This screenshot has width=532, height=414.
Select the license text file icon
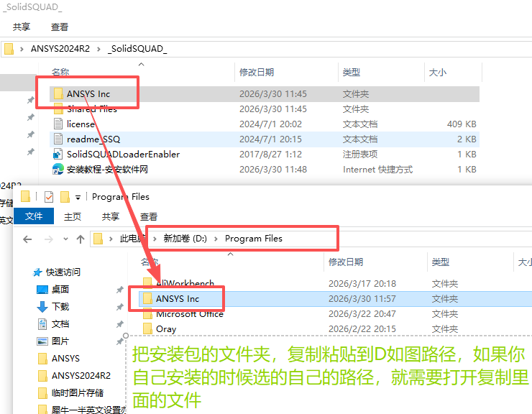coord(58,124)
